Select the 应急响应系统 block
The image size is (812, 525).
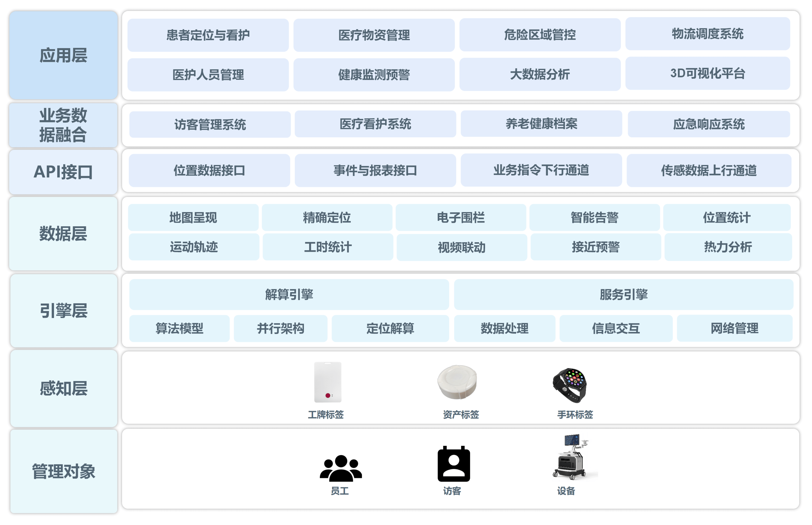tap(709, 124)
